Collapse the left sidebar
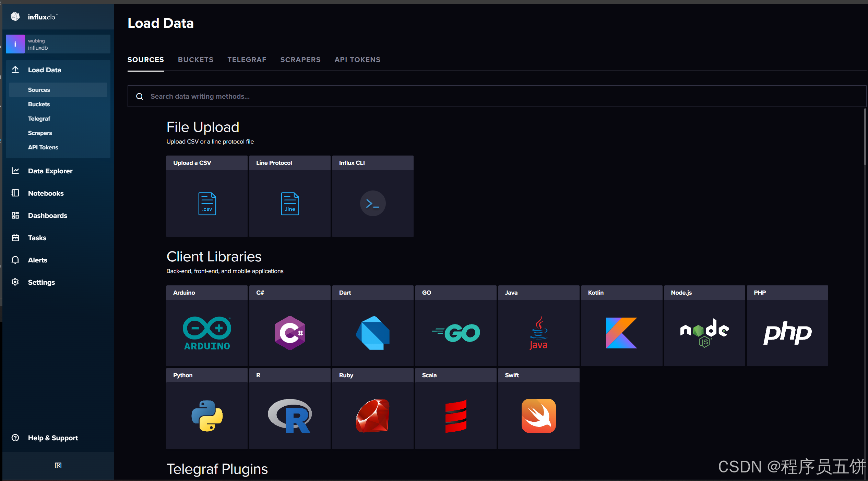 (58, 465)
